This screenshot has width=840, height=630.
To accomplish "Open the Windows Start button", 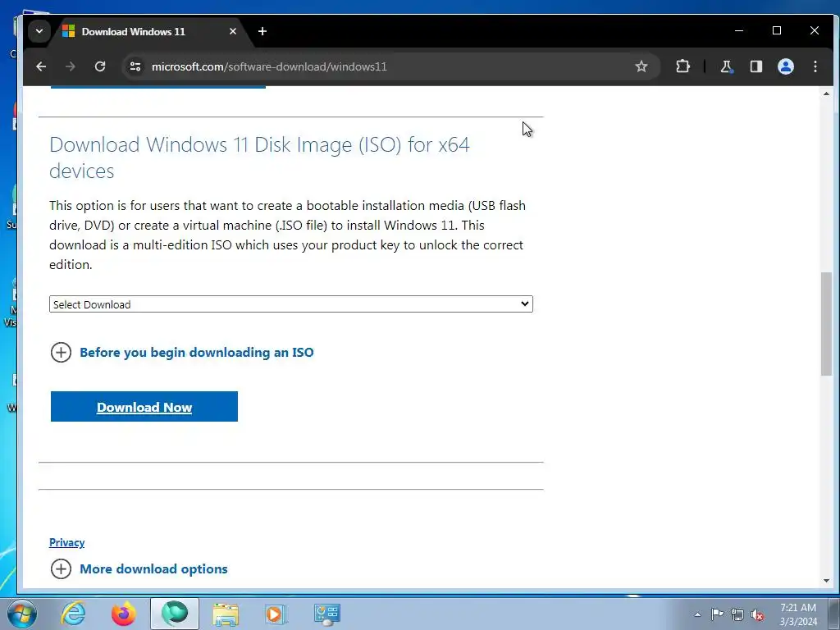I will 21,614.
